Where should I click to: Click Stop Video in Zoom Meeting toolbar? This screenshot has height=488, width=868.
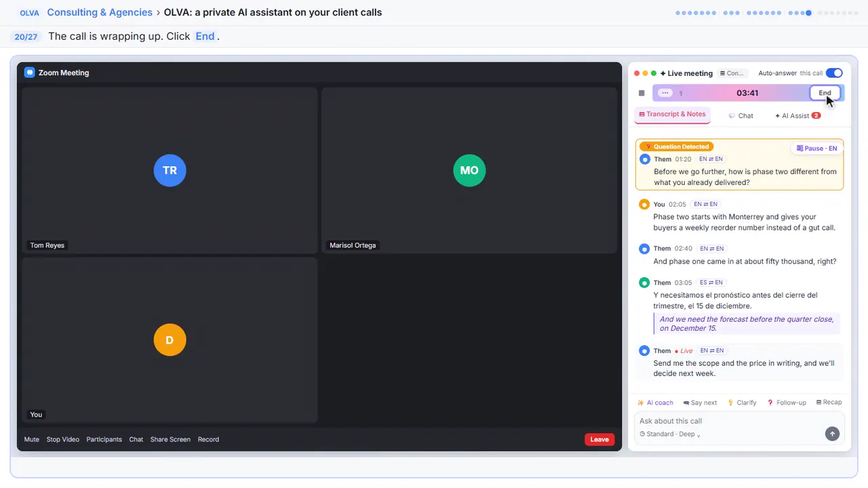[63, 439]
